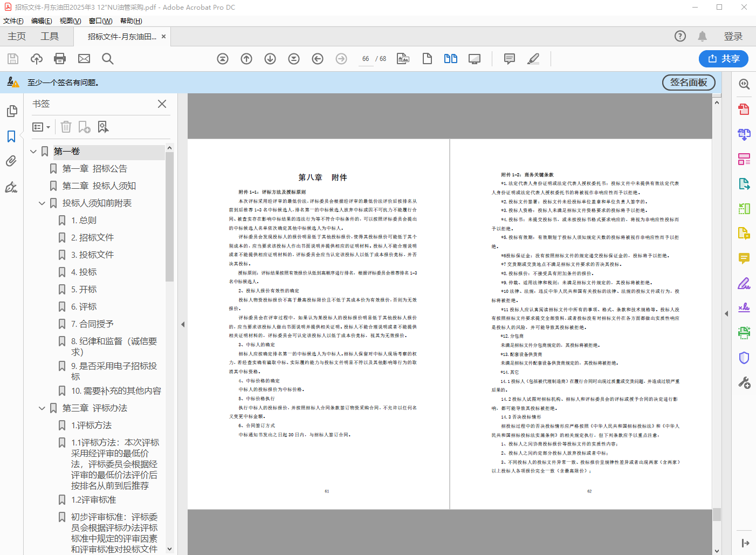Viewport: 756px width, 555px height.
Task: Click the print icon in toolbar
Action: coord(60,59)
